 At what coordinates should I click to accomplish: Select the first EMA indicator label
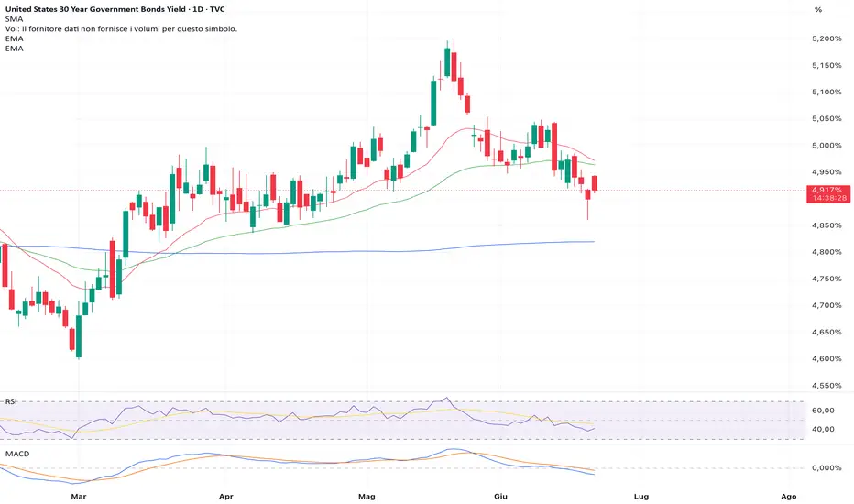14,38
